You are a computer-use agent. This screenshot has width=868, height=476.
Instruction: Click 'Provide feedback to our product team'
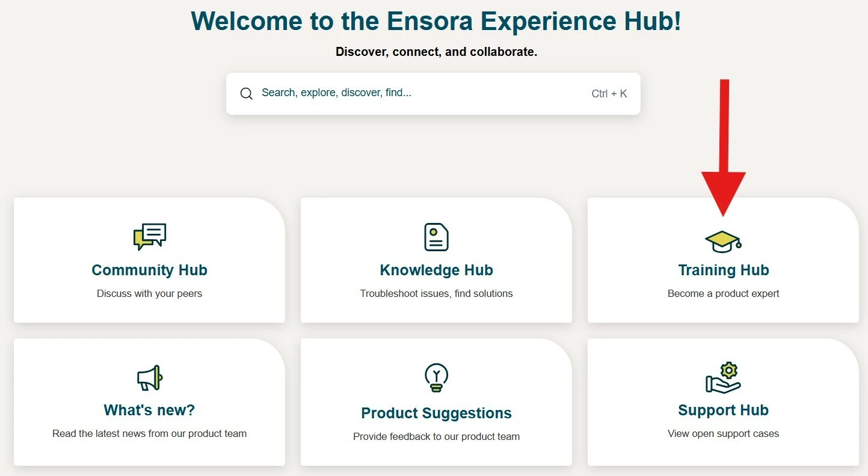point(436,437)
